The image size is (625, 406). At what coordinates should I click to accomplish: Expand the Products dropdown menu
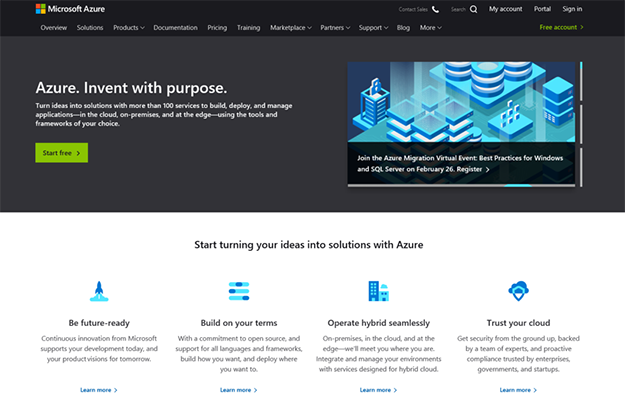[128, 27]
